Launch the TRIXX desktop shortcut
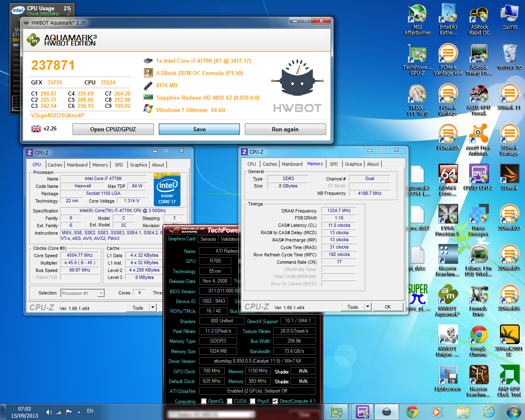The height and width of the screenshot is (420, 525). point(418,100)
